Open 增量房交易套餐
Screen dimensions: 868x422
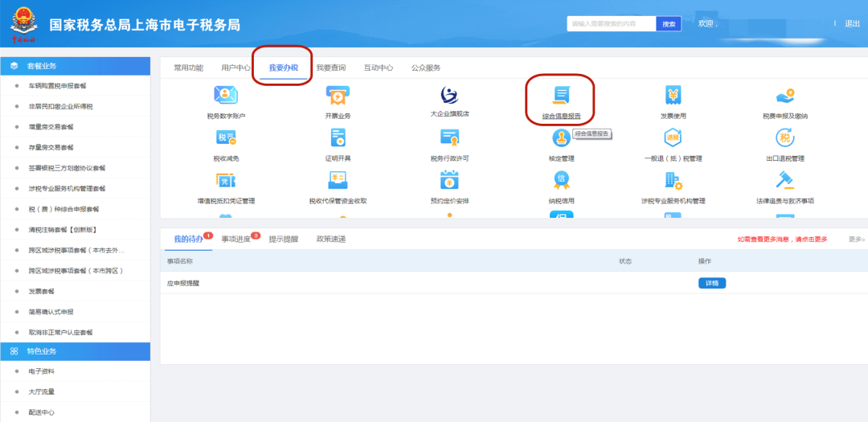pos(51,127)
